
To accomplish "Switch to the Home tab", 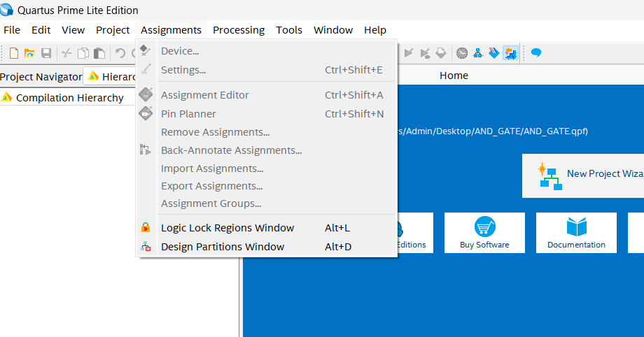I will [x=454, y=76].
